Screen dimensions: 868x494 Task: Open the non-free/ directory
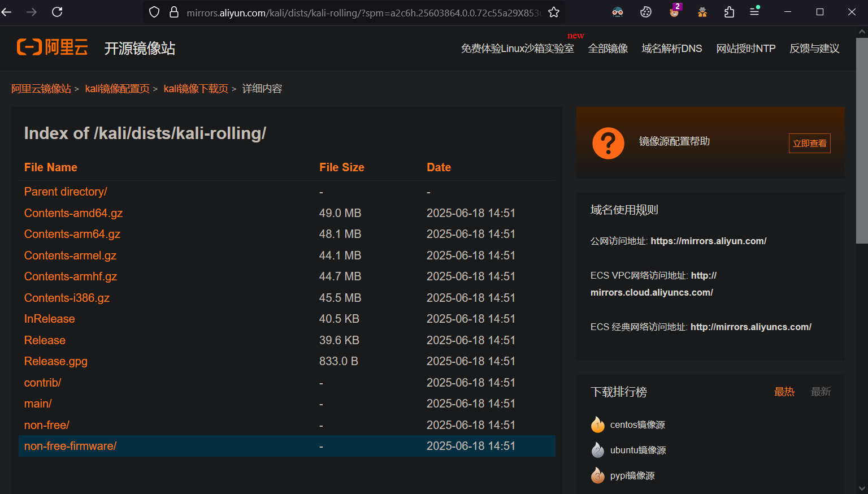(47, 425)
